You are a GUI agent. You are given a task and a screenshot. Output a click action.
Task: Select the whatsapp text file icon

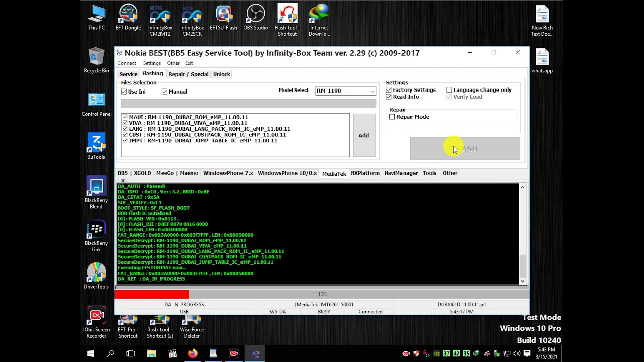(542, 61)
